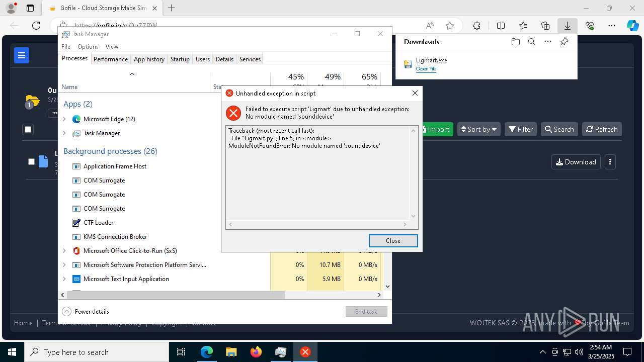Switch to the Users tab
This screenshot has width=644, height=362.
(x=203, y=59)
